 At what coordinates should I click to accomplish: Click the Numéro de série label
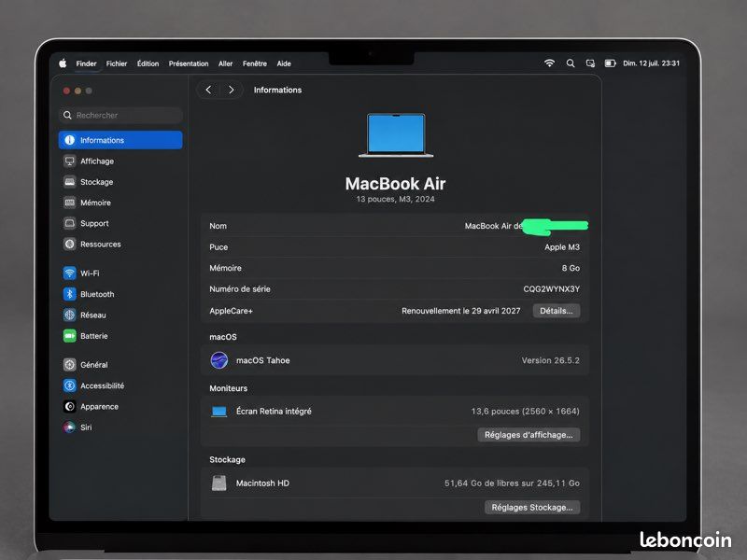click(x=240, y=289)
